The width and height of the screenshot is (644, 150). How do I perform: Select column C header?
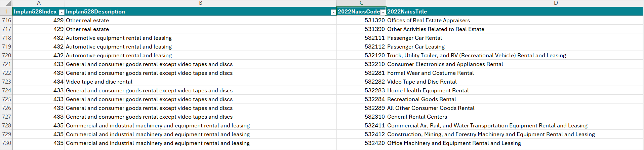pos(361,3)
